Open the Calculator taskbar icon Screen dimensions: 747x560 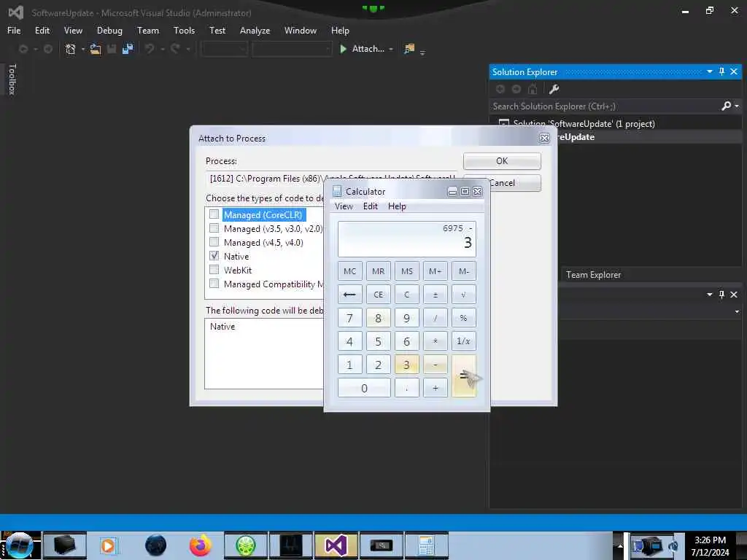(426, 545)
